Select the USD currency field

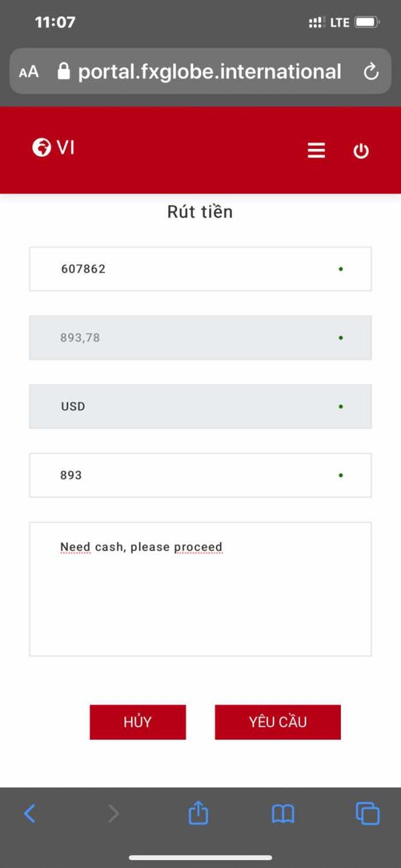tap(200, 406)
